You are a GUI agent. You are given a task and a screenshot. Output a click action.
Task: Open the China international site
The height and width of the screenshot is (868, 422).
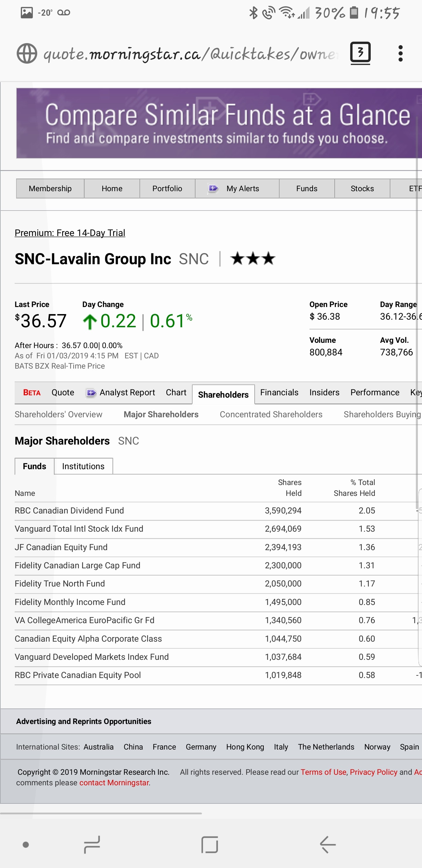(x=133, y=747)
